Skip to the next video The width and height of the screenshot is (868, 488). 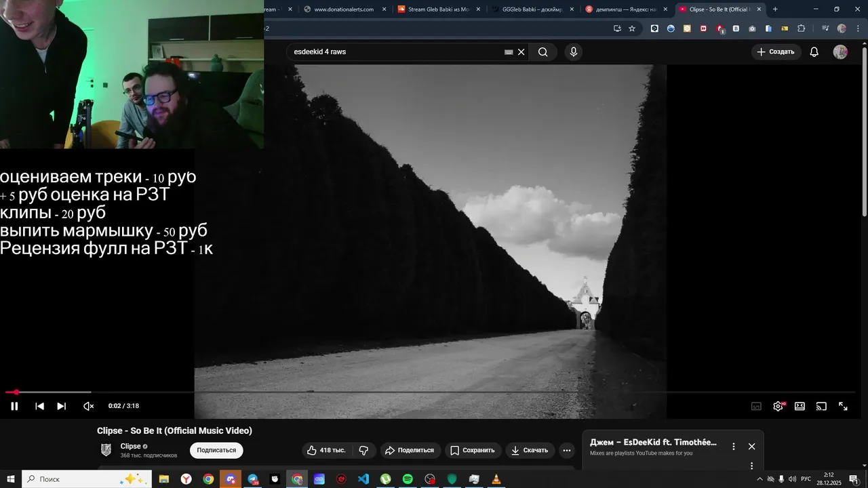(x=61, y=406)
